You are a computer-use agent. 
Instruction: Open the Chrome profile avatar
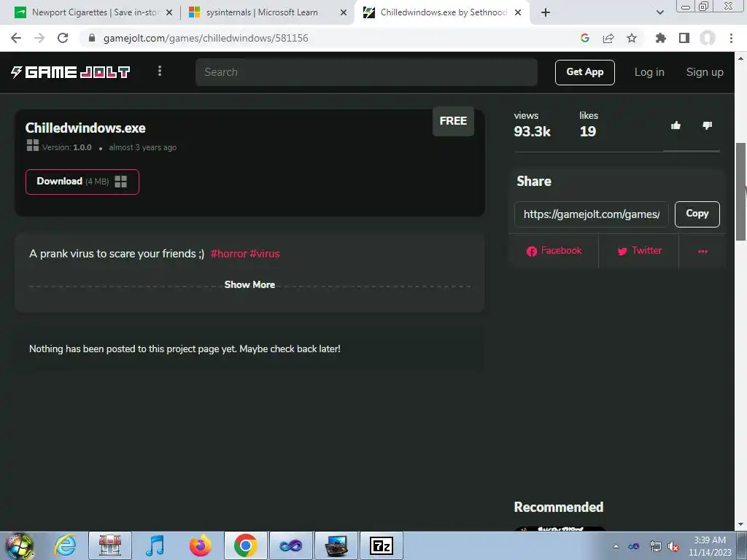pyautogui.click(x=708, y=38)
